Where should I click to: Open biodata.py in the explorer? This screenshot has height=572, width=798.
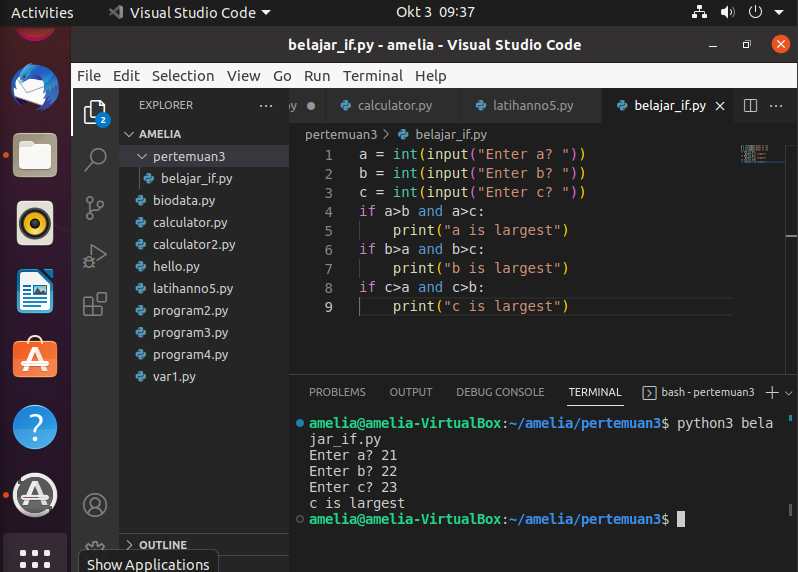[x=204, y=201]
